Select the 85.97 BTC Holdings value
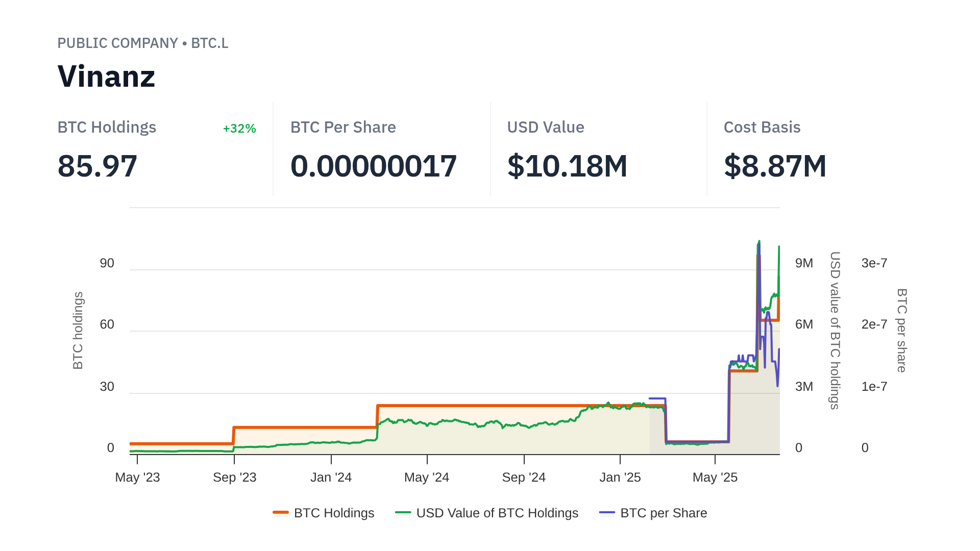 click(x=97, y=166)
